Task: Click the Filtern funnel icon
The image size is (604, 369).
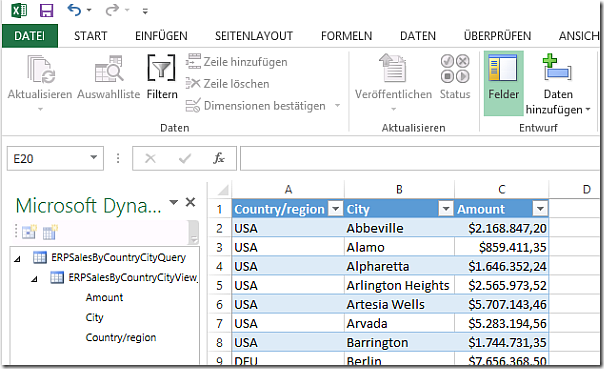Action: [x=161, y=68]
